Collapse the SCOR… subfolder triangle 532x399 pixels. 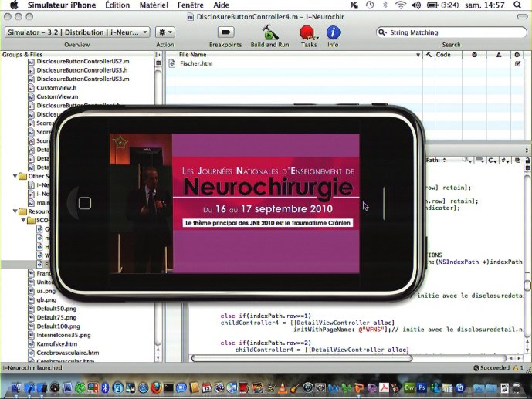pyautogui.click(x=23, y=221)
